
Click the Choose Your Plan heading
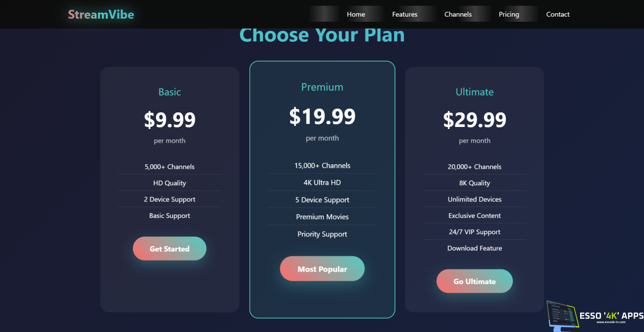(322, 35)
